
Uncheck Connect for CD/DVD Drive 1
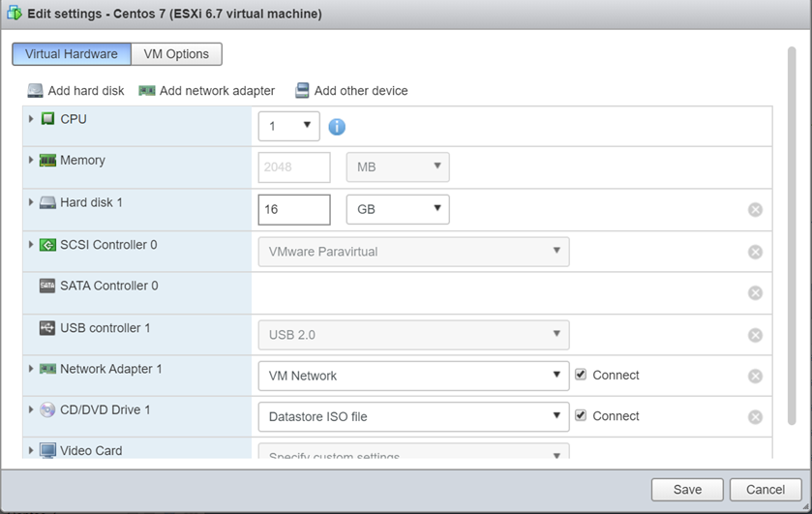pyautogui.click(x=581, y=415)
